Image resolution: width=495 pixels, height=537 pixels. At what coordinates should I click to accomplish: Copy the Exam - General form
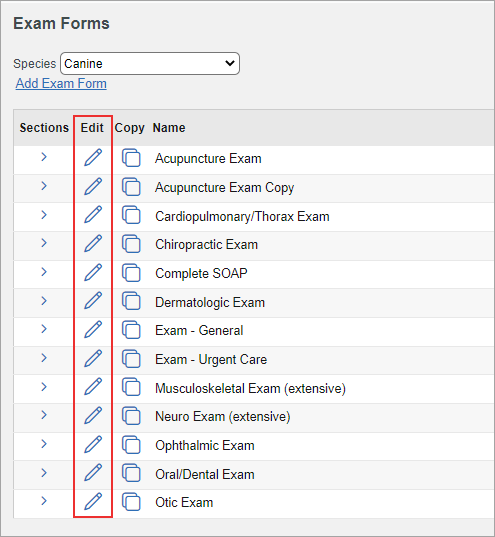tap(131, 330)
